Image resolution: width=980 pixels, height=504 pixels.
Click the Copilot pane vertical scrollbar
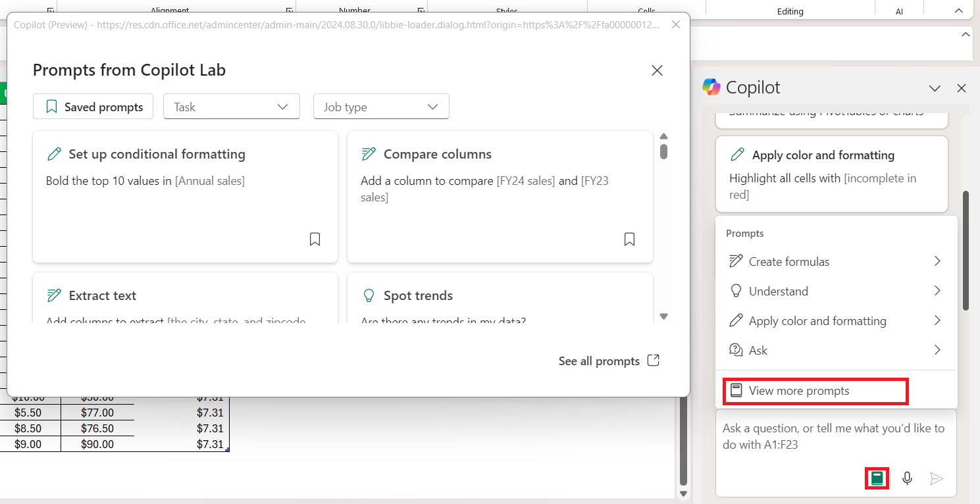click(x=966, y=250)
